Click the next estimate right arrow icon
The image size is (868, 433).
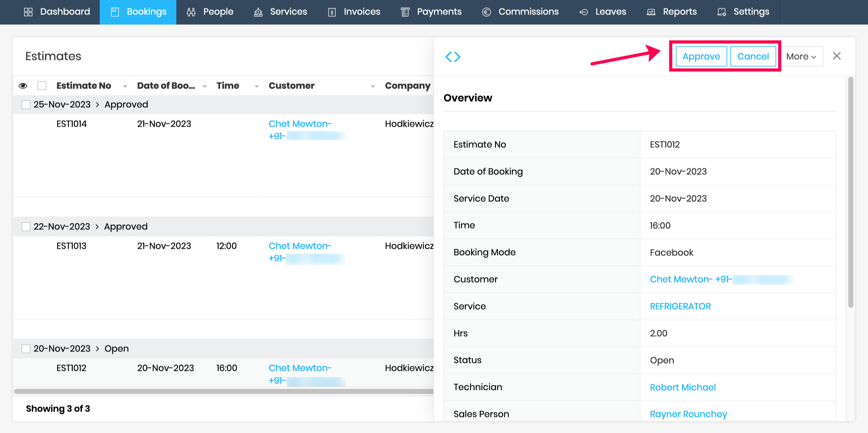pos(457,57)
